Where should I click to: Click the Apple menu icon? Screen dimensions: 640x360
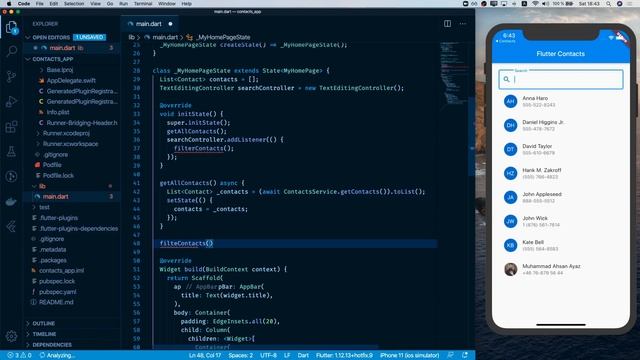[x=9, y=4]
